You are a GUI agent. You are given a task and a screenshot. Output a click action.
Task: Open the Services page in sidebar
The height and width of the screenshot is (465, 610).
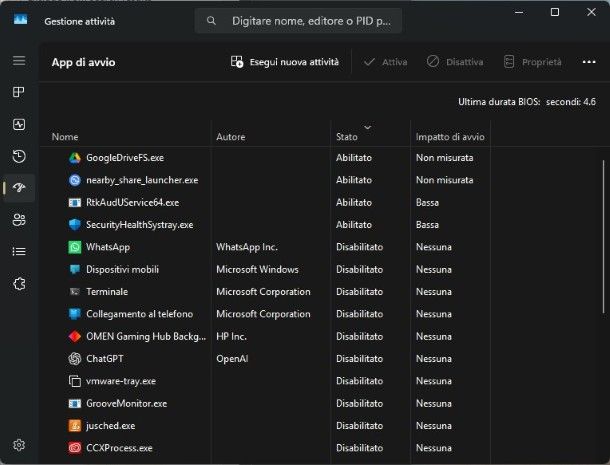(19, 284)
